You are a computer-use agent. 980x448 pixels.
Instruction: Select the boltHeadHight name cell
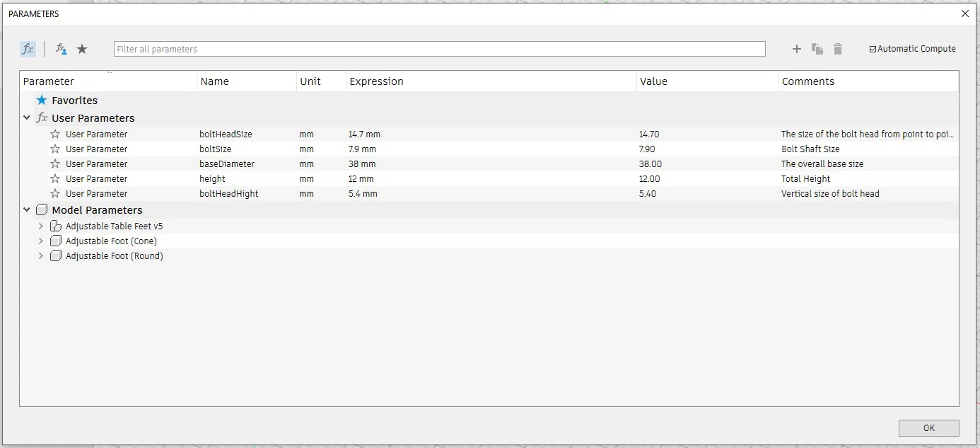[229, 193]
